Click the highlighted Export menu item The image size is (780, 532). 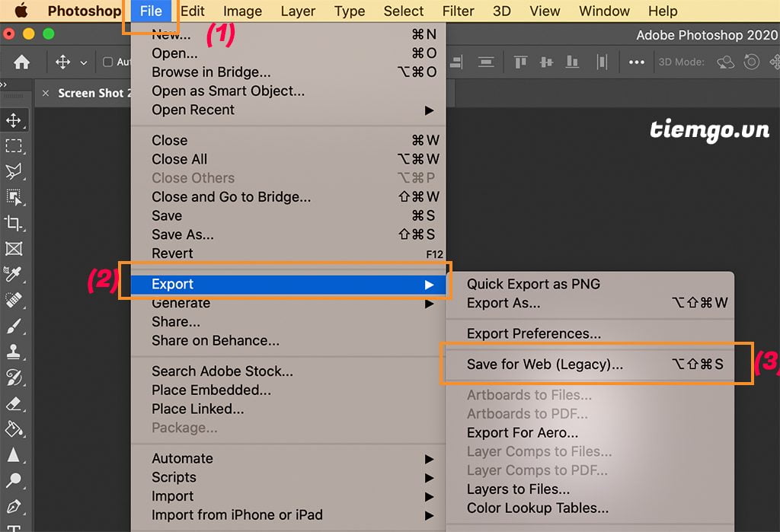point(288,285)
